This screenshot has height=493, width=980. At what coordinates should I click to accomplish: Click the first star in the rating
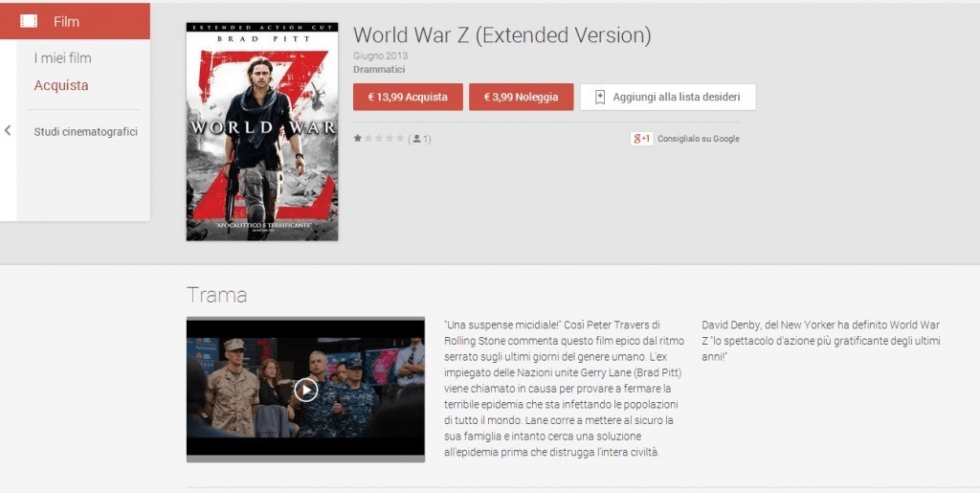coord(358,139)
